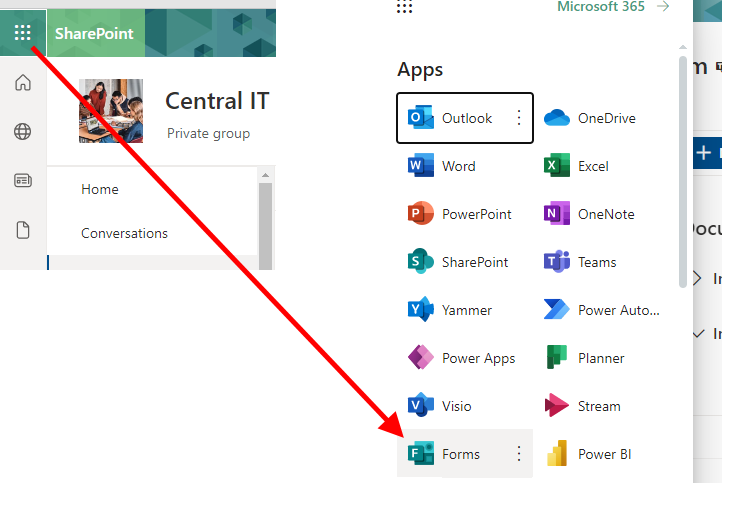Click the Apps panel scrollbar thumb
The width and height of the screenshot is (750, 505).
pos(683,172)
